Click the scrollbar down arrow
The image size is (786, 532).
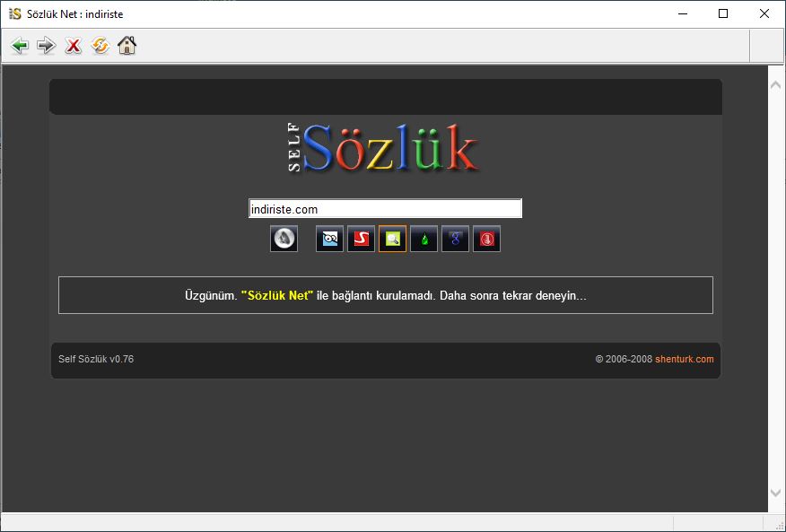pyautogui.click(x=775, y=493)
